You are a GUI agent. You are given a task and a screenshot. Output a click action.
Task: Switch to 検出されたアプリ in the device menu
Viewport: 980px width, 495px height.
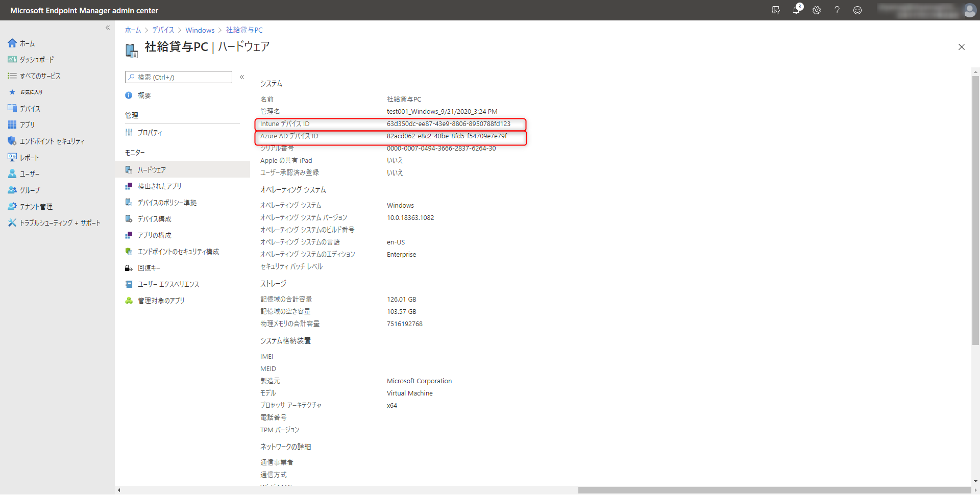click(x=159, y=186)
